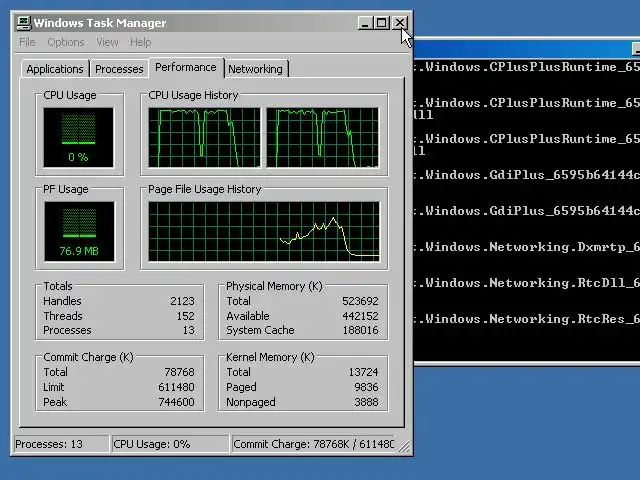Minimize the Task Manager window
Screen dimensions: 640x480
pyautogui.click(x=365, y=23)
